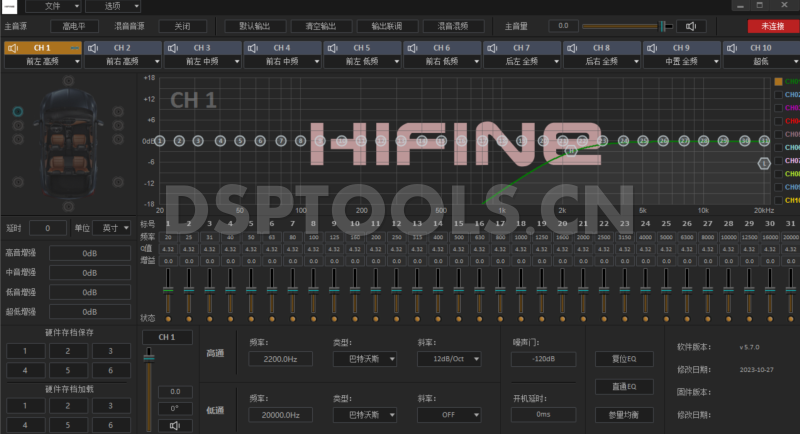Mute CH 2 using its speaker icon

[93, 48]
